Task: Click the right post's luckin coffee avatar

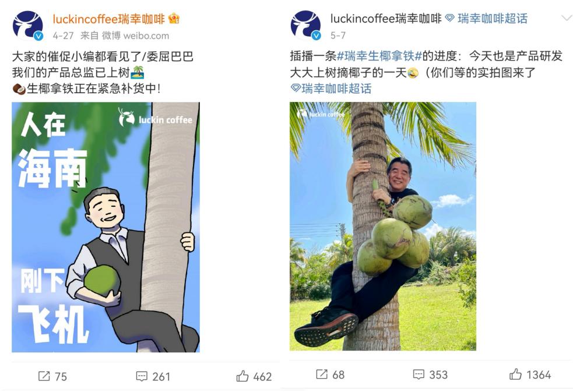Action: 305,26
